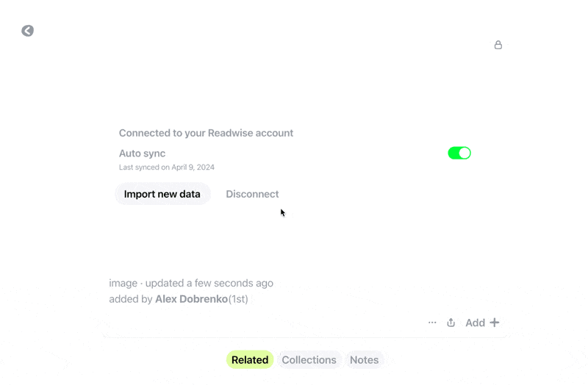588x385 pixels.
Task: Open the three-dot more options menu
Action: click(432, 323)
